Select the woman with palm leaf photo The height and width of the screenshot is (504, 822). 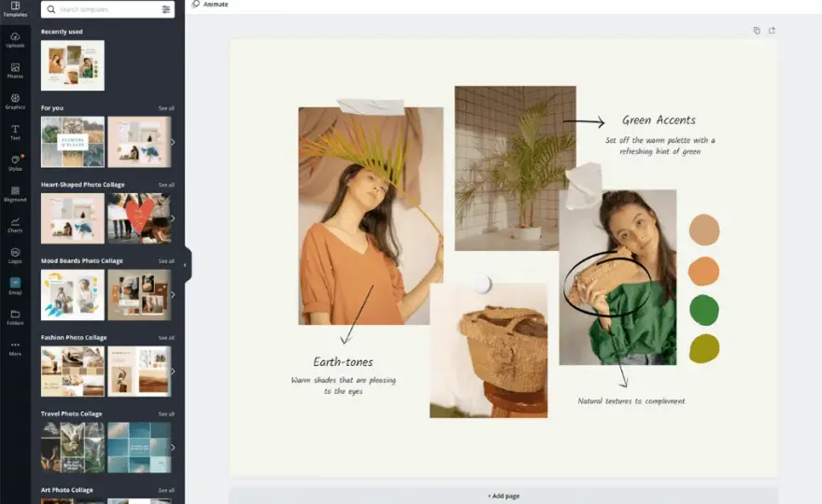371,216
